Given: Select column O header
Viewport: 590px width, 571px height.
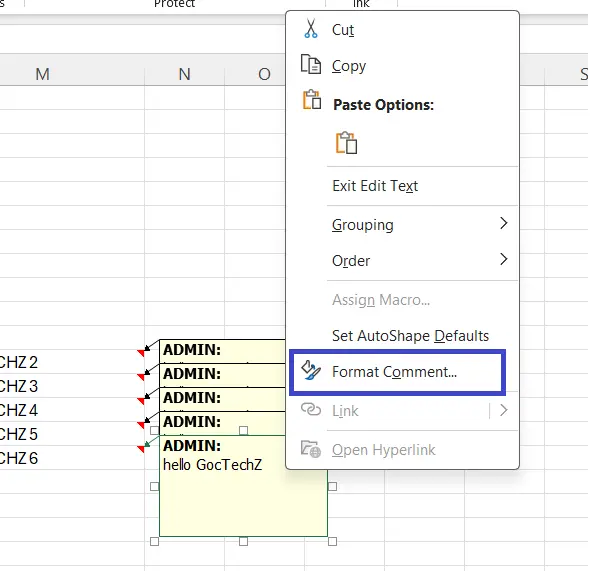Looking at the screenshot, I should pyautogui.click(x=264, y=74).
